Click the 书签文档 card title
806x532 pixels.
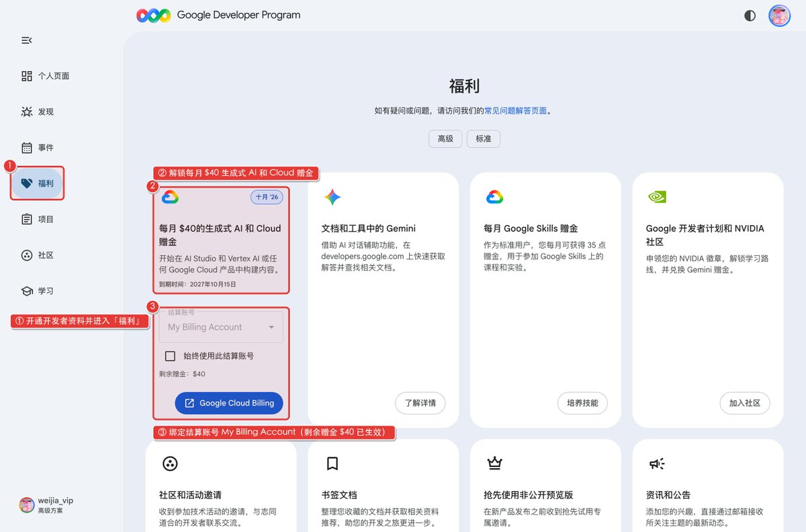[x=339, y=495]
